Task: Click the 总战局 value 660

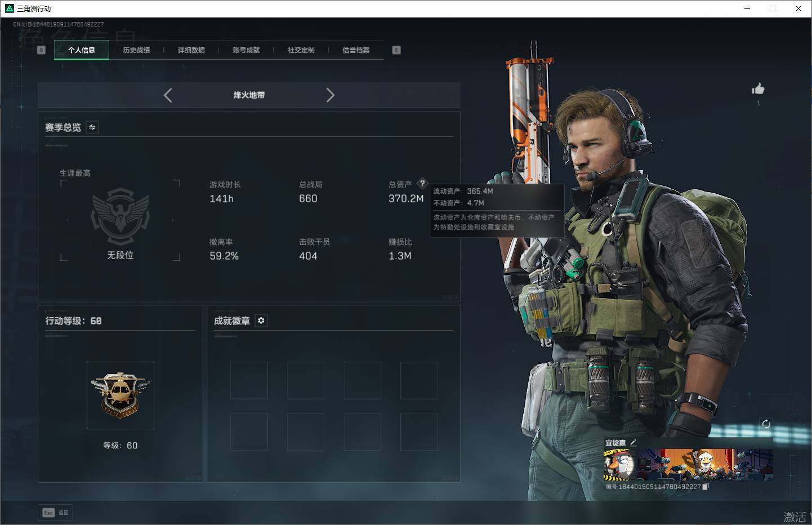Action: pyautogui.click(x=308, y=199)
